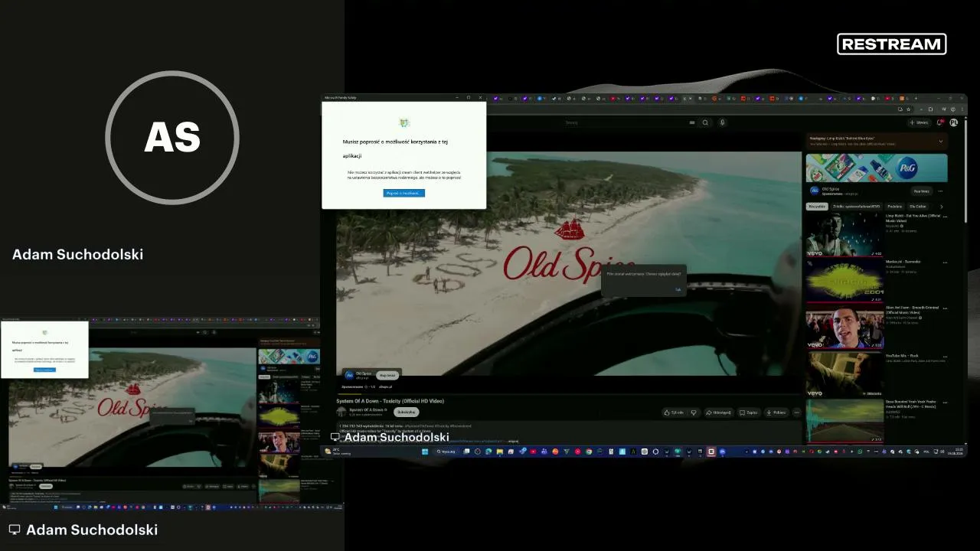Screen dimensions: 980x551
Task: Click the YouTube search magnifier icon
Action: point(705,122)
